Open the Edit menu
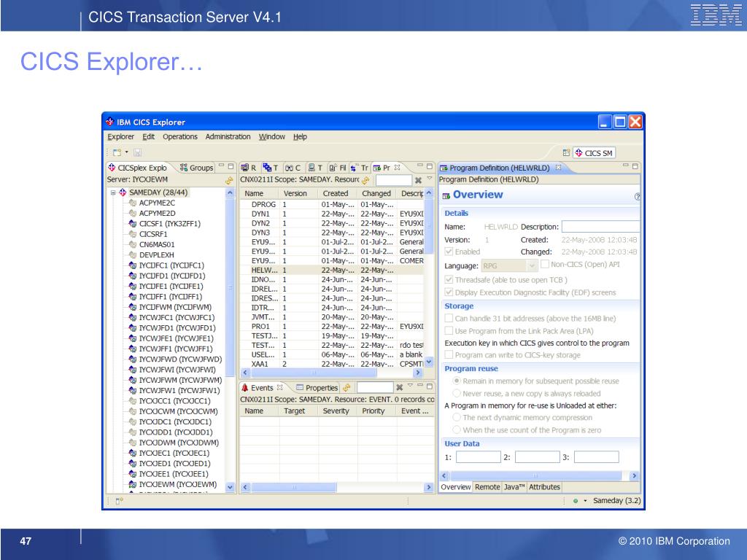The image size is (747, 560). (148, 136)
